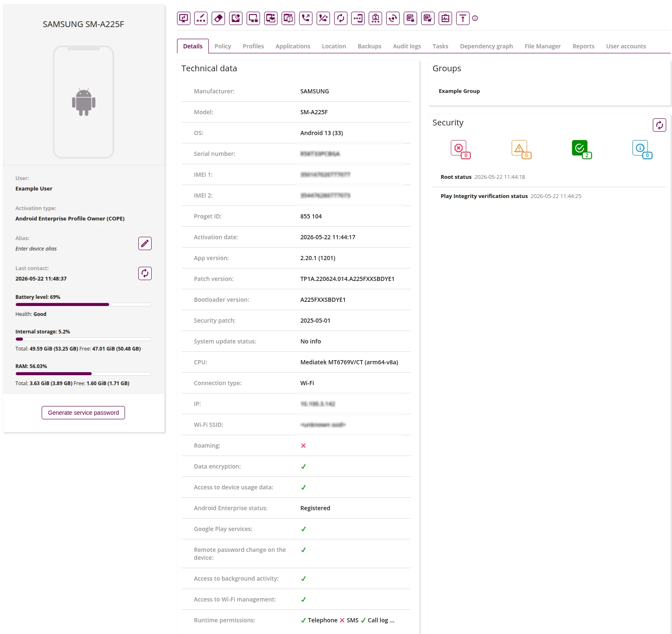This screenshot has height=634, width=672.
Task: Refresh the Security panel
Action: tap(660, 125)
